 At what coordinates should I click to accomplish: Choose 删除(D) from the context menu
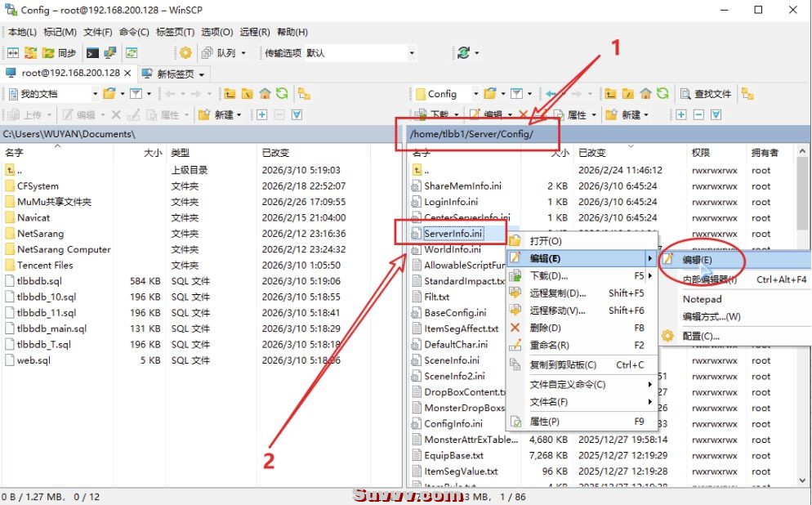547,328
